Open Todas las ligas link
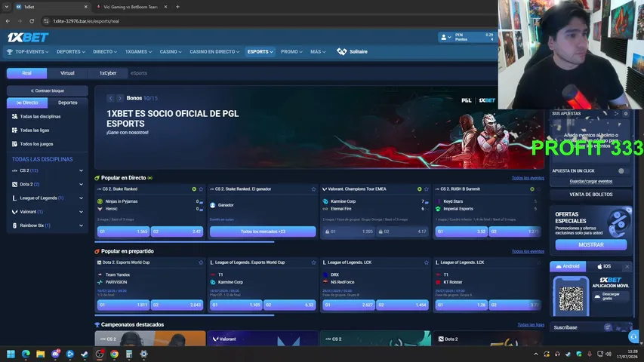The height and width of the screenshot is (362, 644). (x=531, y=324)
